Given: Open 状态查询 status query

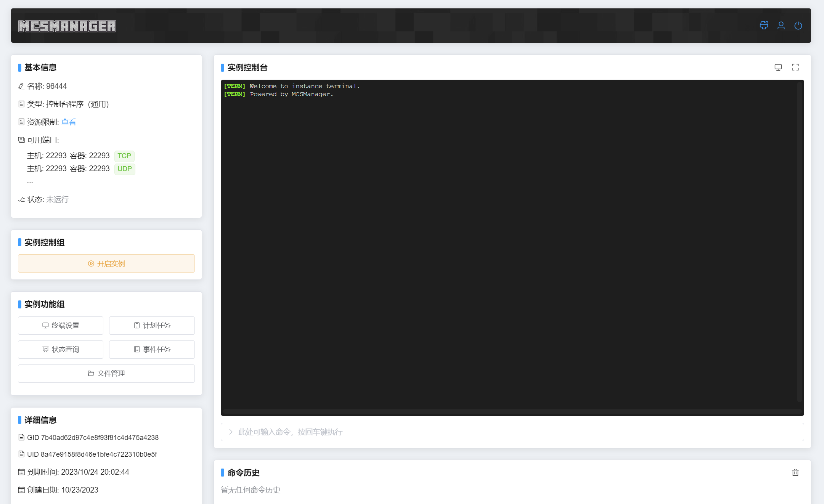Looking at the screenshot, I should tap(61, 350).
